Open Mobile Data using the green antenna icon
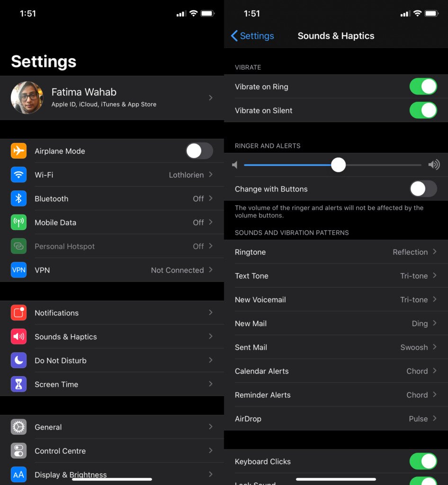Image resolution: width=448 pixels, height=485 pixels. pos(18,222)
